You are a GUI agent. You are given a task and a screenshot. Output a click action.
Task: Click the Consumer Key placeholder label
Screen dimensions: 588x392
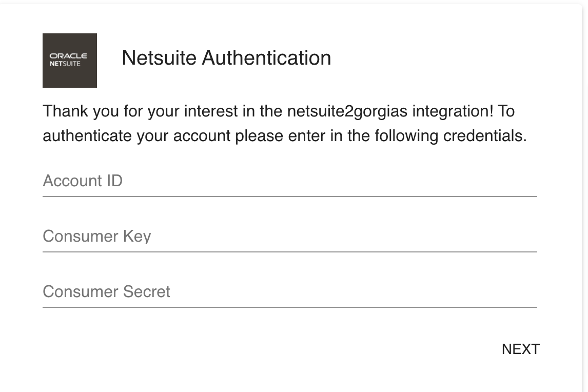click(x=97, y=237)
